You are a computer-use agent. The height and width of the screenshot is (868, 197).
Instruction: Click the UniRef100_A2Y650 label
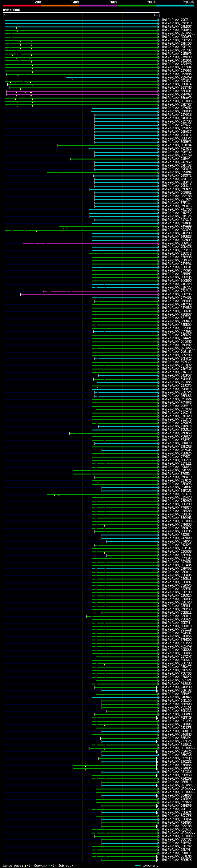176,108
